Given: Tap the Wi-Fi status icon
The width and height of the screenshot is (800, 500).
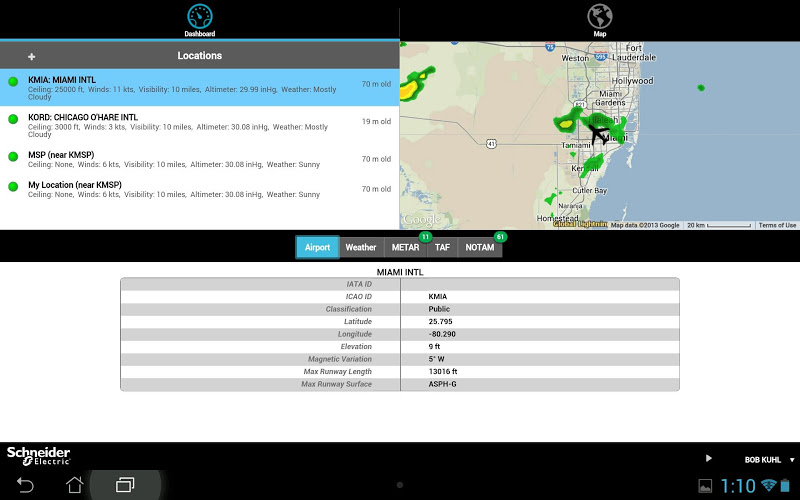Looking at the screenshot, I should [768, 485].
